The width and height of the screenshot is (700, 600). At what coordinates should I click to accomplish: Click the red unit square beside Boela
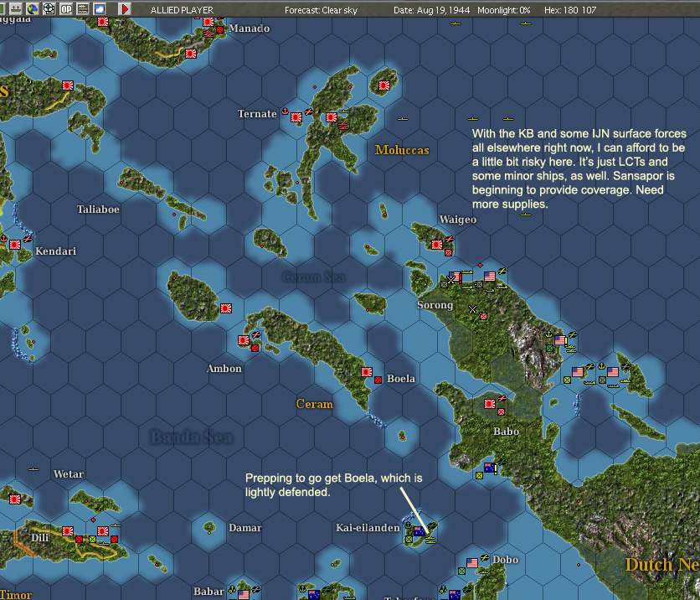point(378,380)
